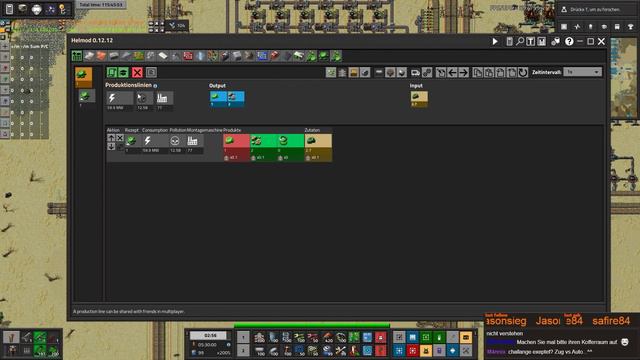Click the Helmod help question mark
Viewport: 640px width, 360px height.
point(569,41)
